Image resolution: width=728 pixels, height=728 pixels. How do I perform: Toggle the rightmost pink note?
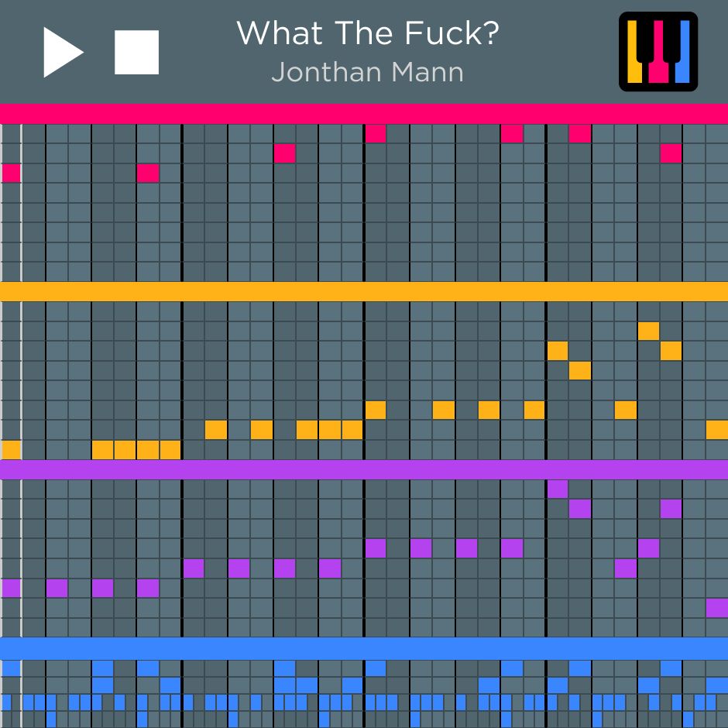pyautogui.click(x=671, y=153)
